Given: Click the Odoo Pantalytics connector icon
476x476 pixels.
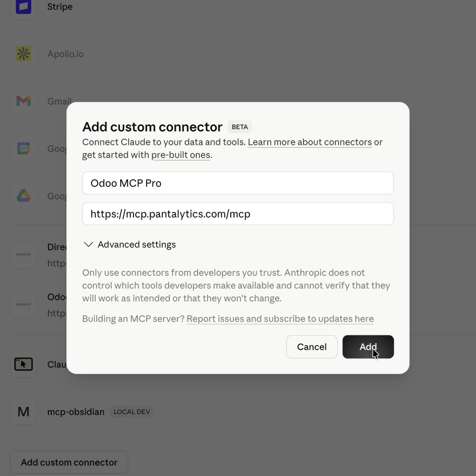Looking at the screenshot, I should [23, 305].
